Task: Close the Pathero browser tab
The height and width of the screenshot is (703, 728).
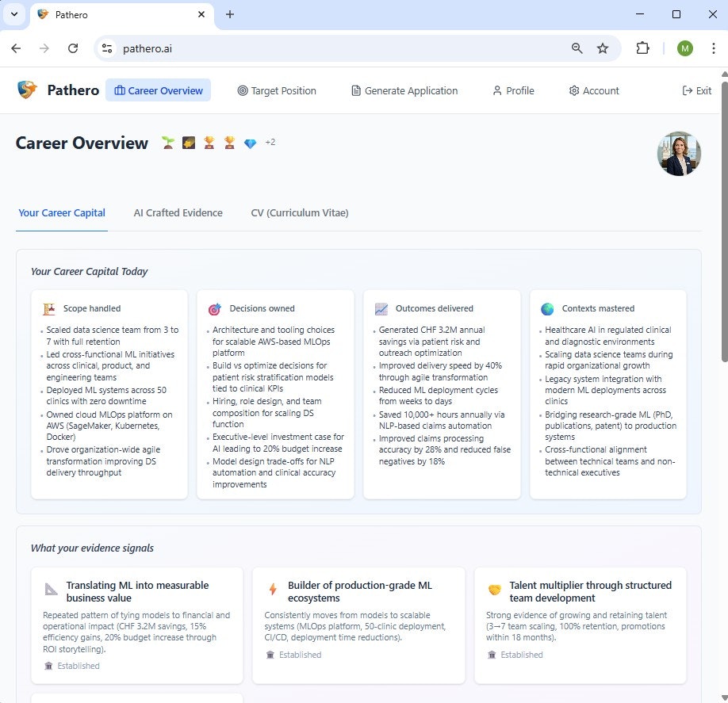Action: pyautogui.click(x=201, y=14)
